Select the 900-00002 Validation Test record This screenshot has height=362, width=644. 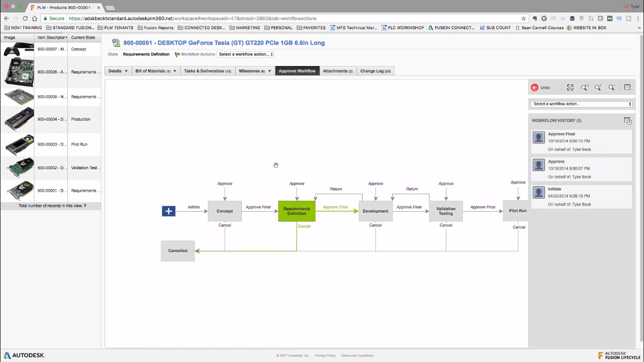tap(50, 168)
